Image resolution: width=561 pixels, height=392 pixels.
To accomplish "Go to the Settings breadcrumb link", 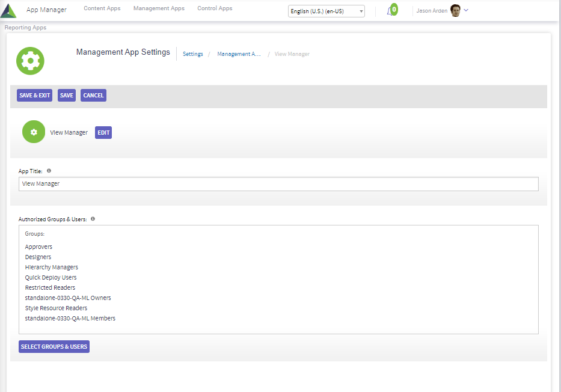I will point(193,54).
